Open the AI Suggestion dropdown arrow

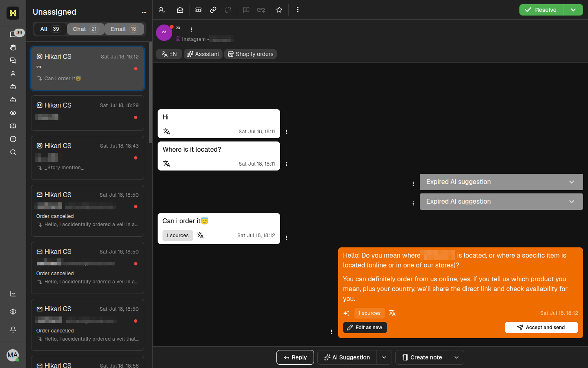pyautogui.click(x=384, y=357)
